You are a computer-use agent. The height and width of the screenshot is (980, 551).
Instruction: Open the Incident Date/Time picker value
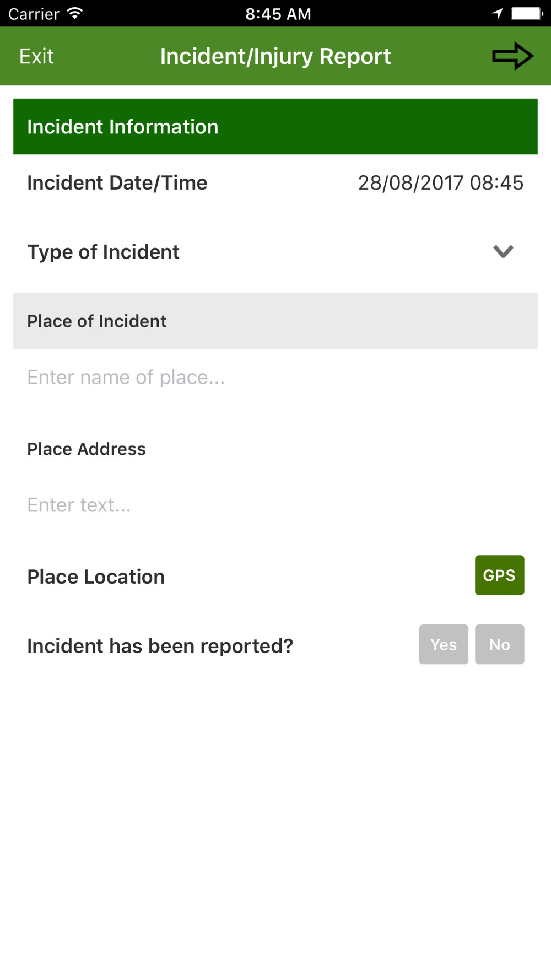point(441,183)
